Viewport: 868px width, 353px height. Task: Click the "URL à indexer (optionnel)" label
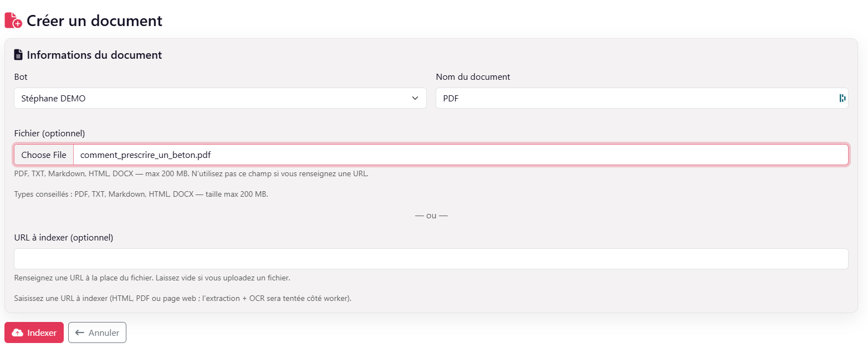[64, 237]
